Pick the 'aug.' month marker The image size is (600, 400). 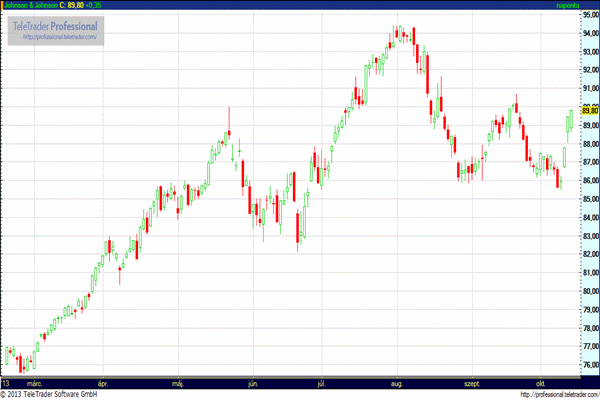[x=397, y=383]
